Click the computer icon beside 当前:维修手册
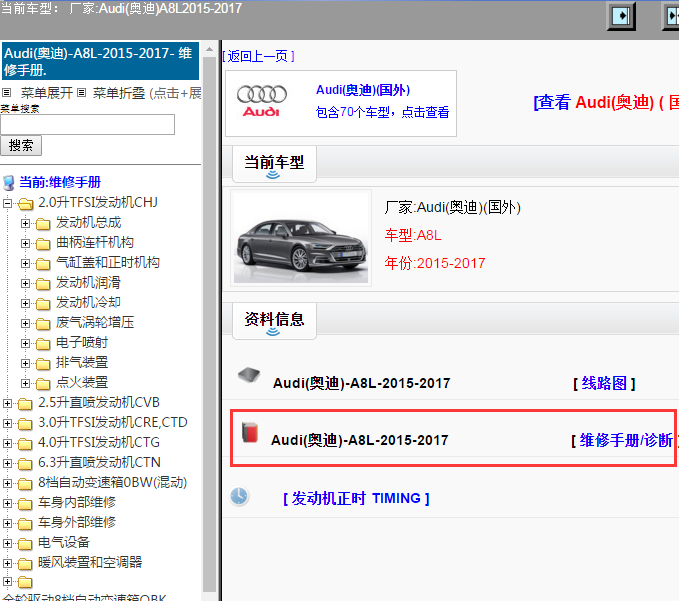This screenshot has width=679, height=601. pyautogui.click(x=8, y=183)
